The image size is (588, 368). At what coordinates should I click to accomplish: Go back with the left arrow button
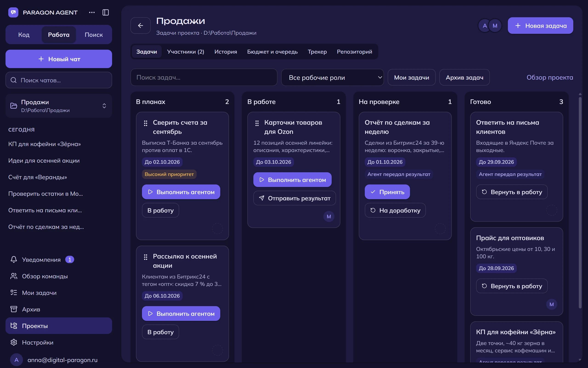point(140,26)
